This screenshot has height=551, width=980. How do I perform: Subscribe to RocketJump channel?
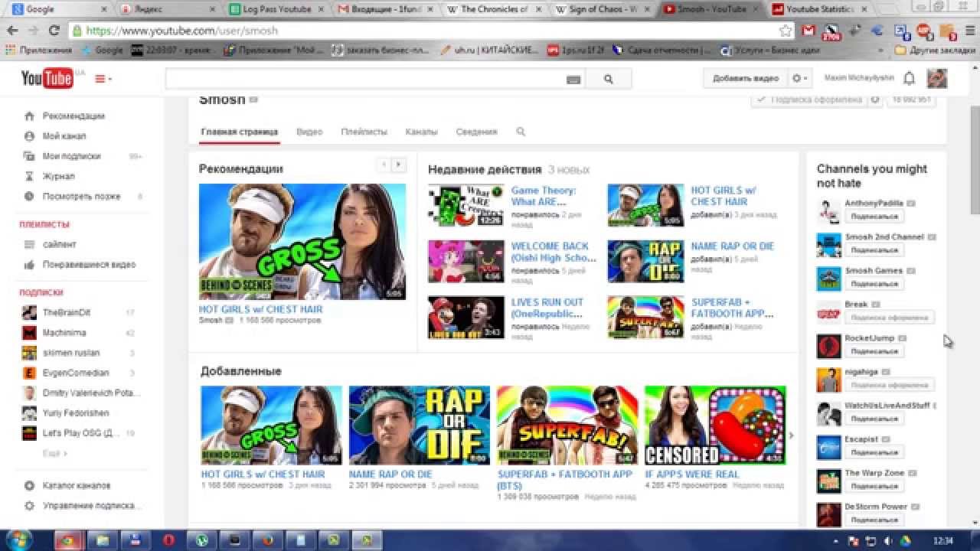point(874,351)
